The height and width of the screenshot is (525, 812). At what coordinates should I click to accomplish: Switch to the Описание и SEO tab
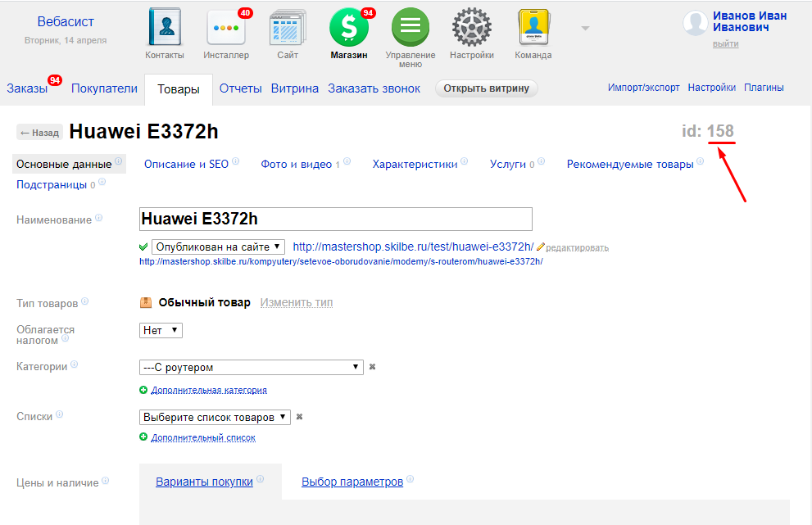pyautogui.click(x=186, y=164)
